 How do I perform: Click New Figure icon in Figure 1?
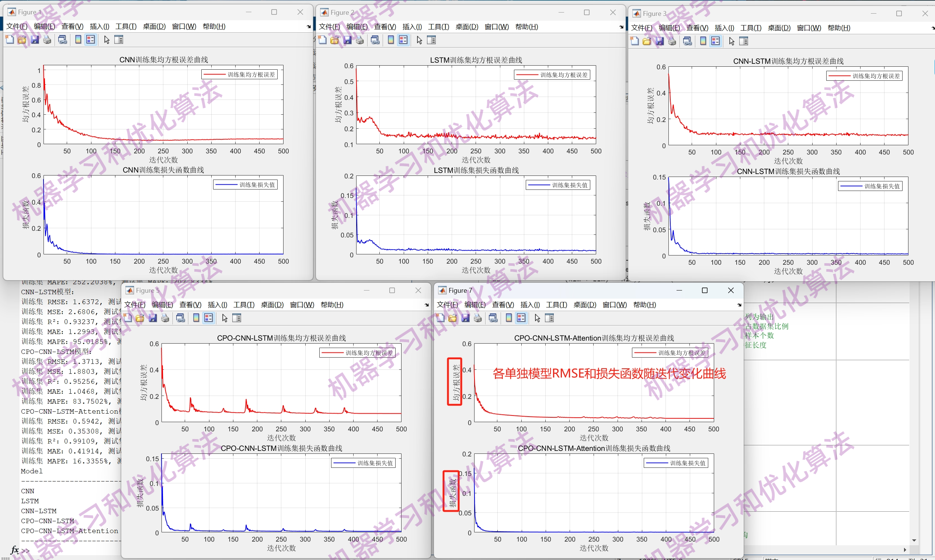click(x=10, y=39)
